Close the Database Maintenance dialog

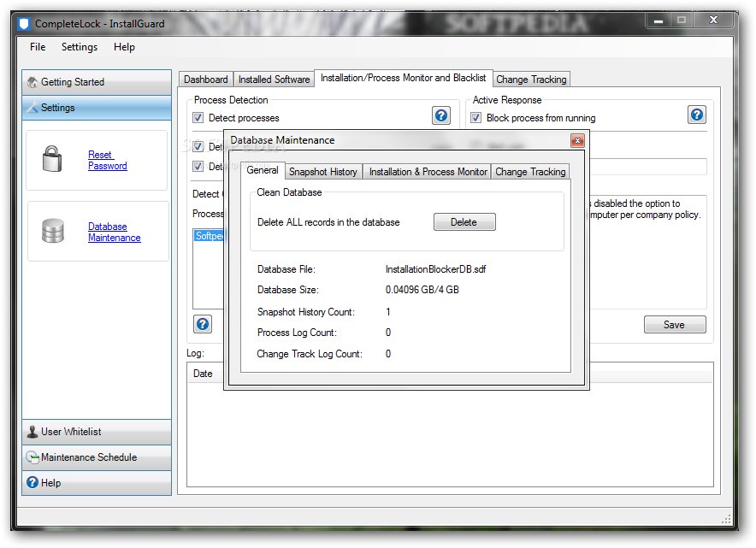pyautogui.click(x=577, y=140)
